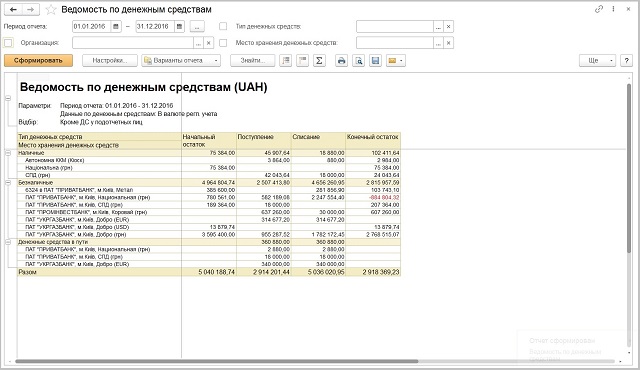Clear the Организация field

[x=209, y=43]
